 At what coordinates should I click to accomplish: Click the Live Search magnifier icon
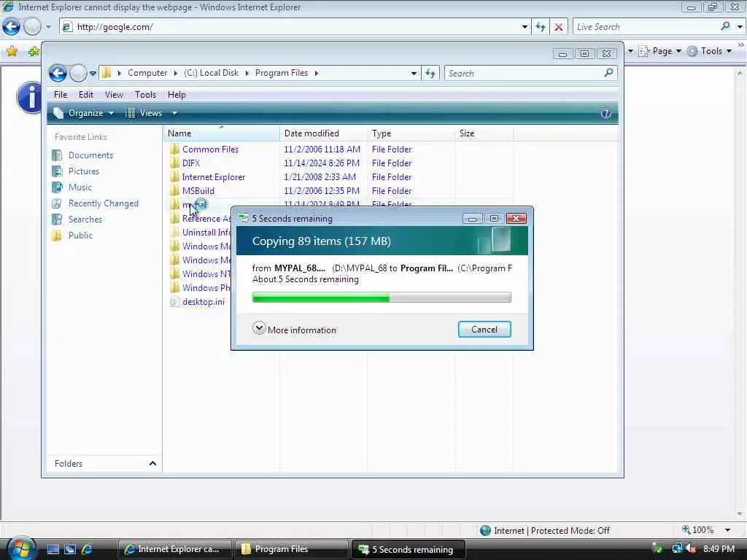click(726, 27)
